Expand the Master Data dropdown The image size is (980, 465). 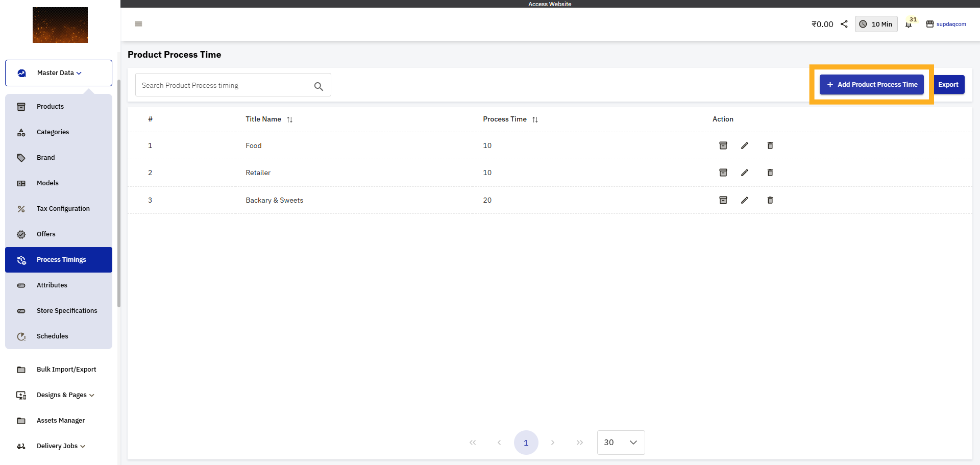[58, 72]
